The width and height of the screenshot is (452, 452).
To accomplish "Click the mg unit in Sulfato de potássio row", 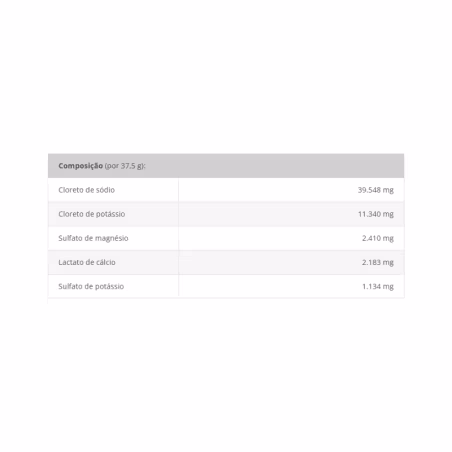I will (388, 287).
